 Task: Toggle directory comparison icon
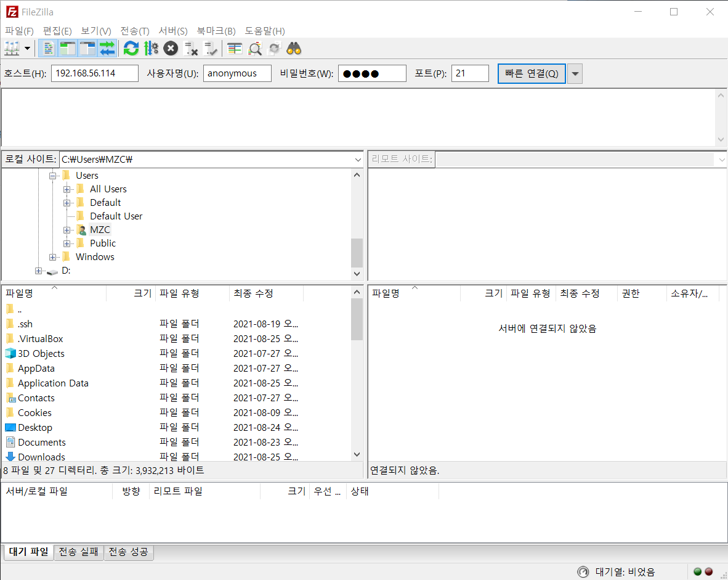[x=255, y=48]
